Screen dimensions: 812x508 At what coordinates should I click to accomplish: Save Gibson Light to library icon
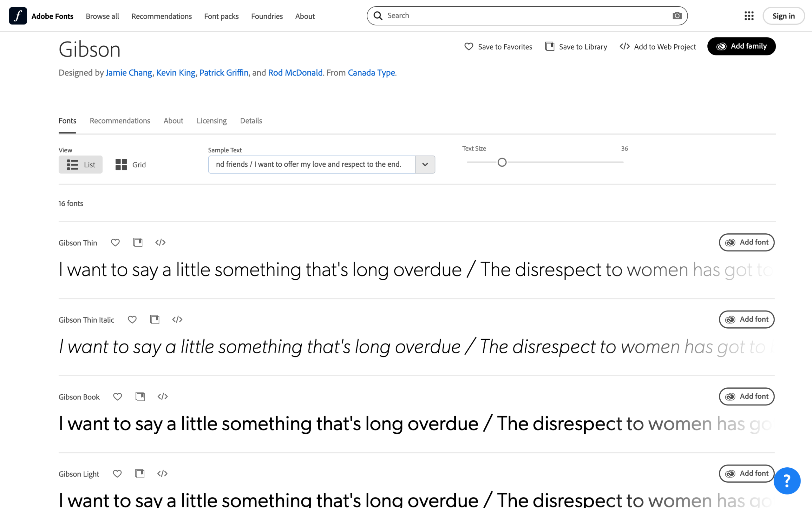[140, 473]
